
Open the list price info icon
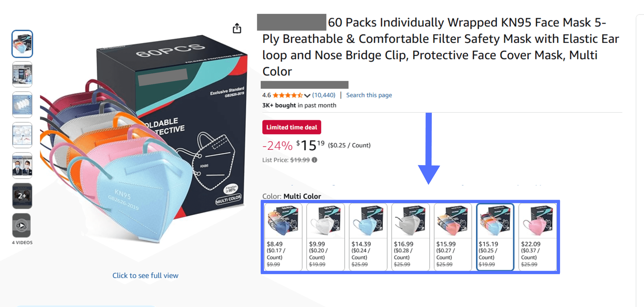[x=314, y=160]
